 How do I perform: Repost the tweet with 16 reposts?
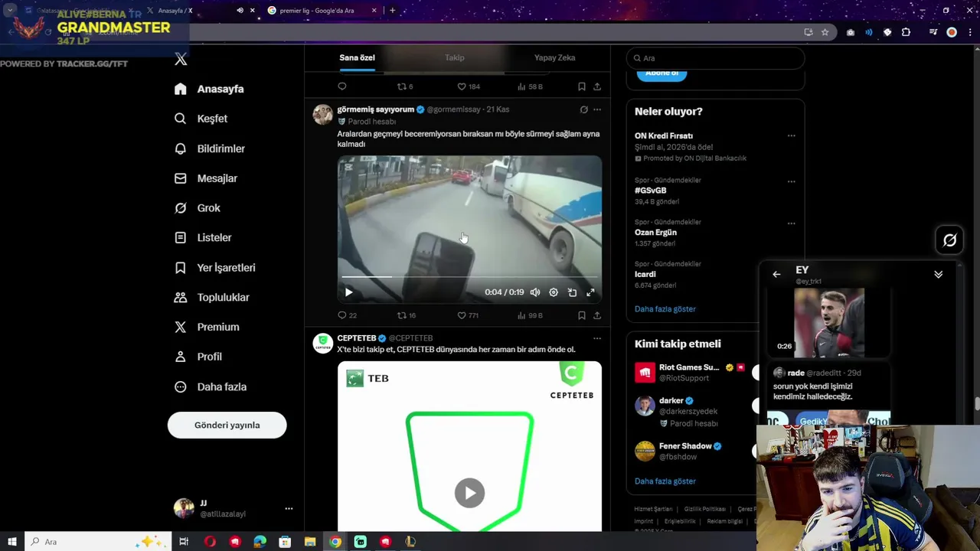coord(407,315)
